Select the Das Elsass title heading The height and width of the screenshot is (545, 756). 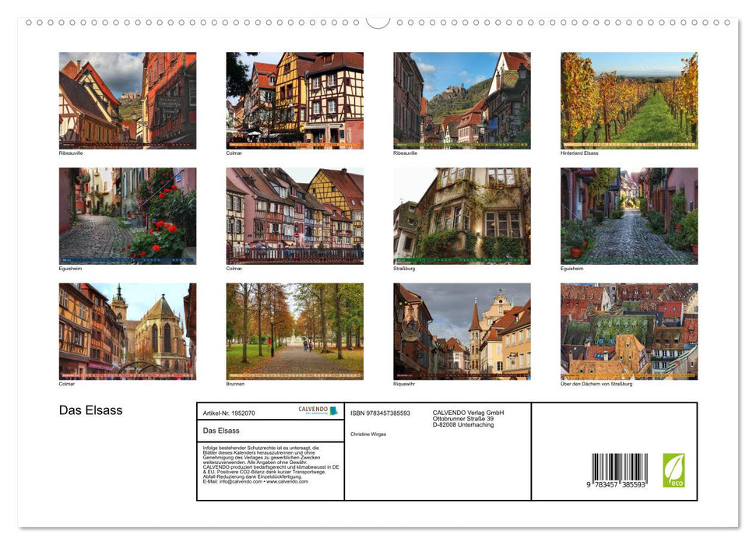click(92, 410)
